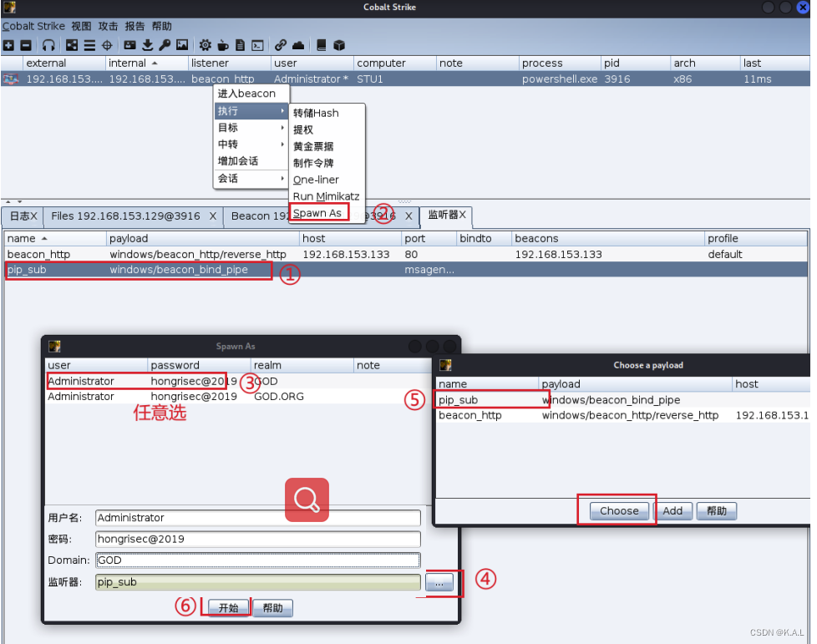The height and width of the screenshot is (644, 817).
Task: Open Credentials view via key icon
Action: 165,45
